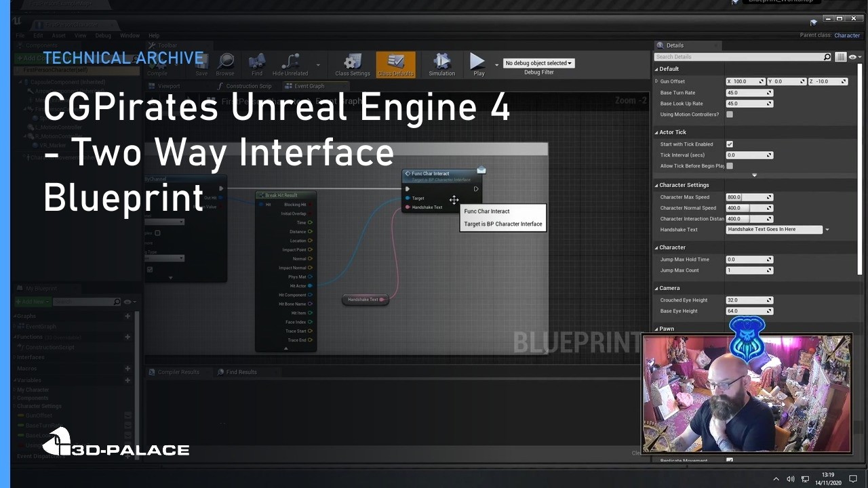The image size is (868, 488).
Task: Select the Class Defaults toolbar button
Action: click(395, 64)
